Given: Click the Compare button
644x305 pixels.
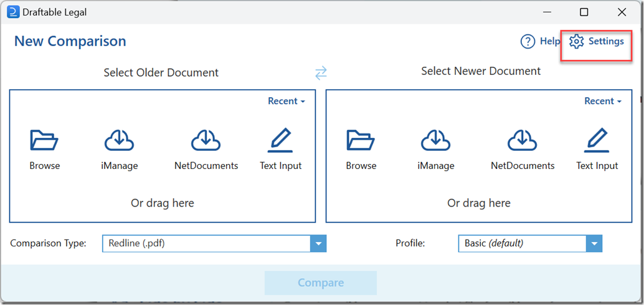Looking at the screenshot, I should (320, 283).
